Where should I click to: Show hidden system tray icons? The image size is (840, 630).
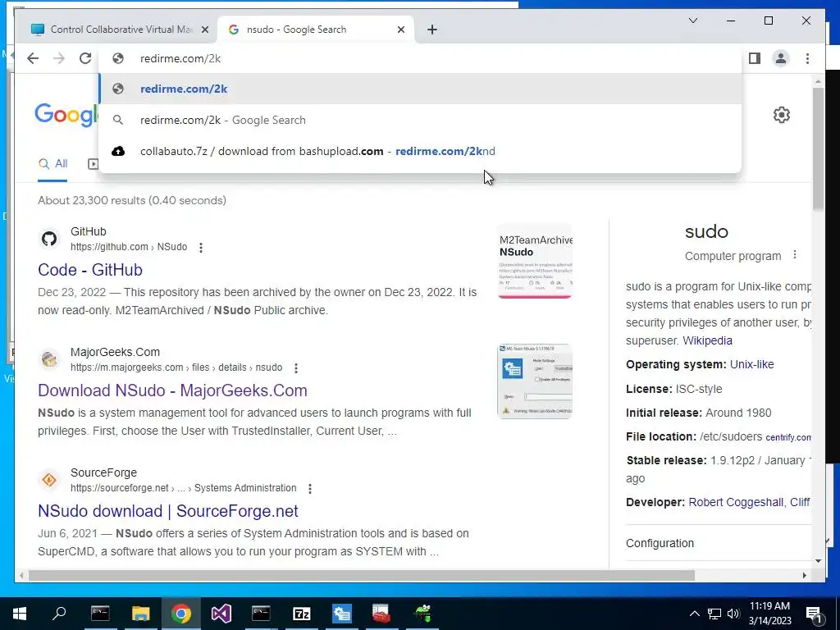(694, 614)
